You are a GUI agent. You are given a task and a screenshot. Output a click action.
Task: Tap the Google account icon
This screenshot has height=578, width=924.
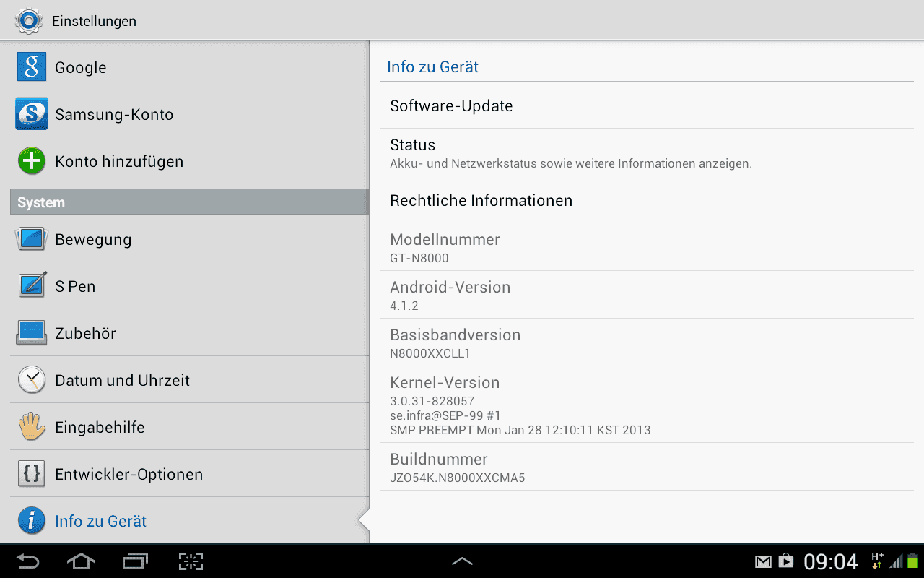coord(32,66)
